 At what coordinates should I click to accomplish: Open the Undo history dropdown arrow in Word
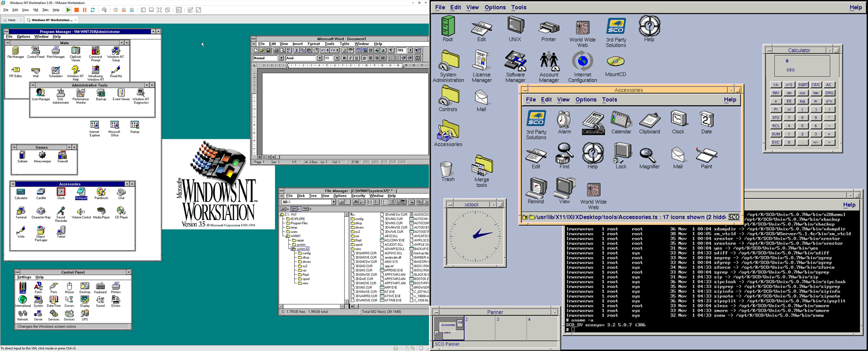(328, 50)
